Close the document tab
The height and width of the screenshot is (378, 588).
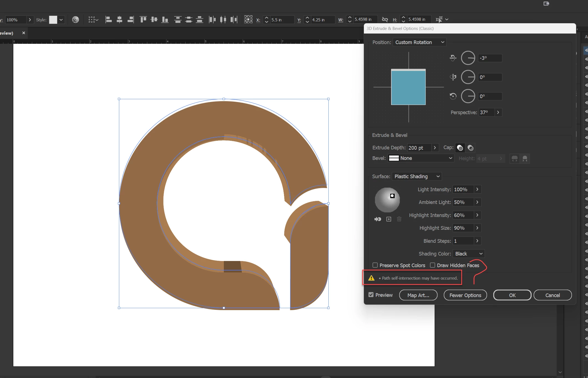[x=24, y=33]
